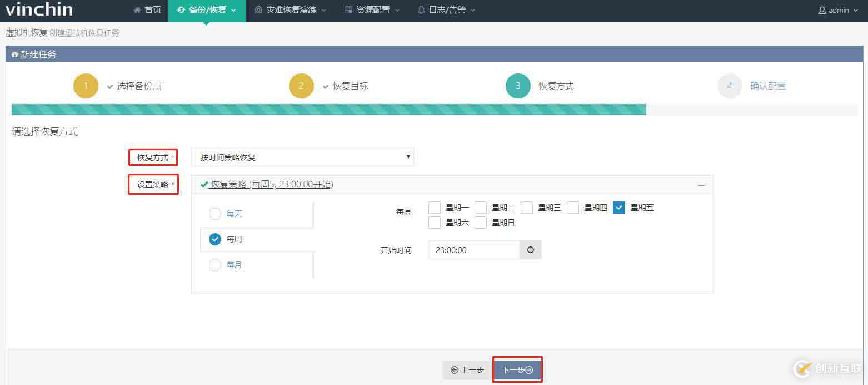Click the 灾难恢复演练 drill icon
The image size is (868, 385).
[x=258, y=9]
